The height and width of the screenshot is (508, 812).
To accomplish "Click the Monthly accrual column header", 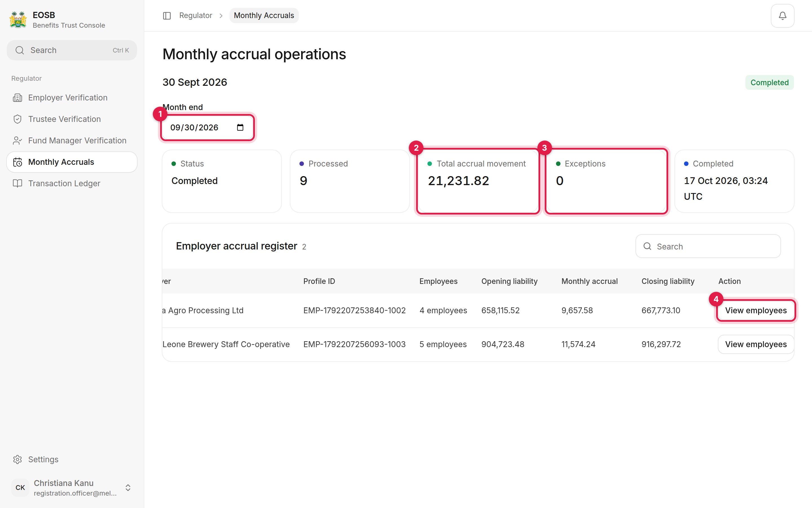I will pyautogui.click(x=590, y=281).
